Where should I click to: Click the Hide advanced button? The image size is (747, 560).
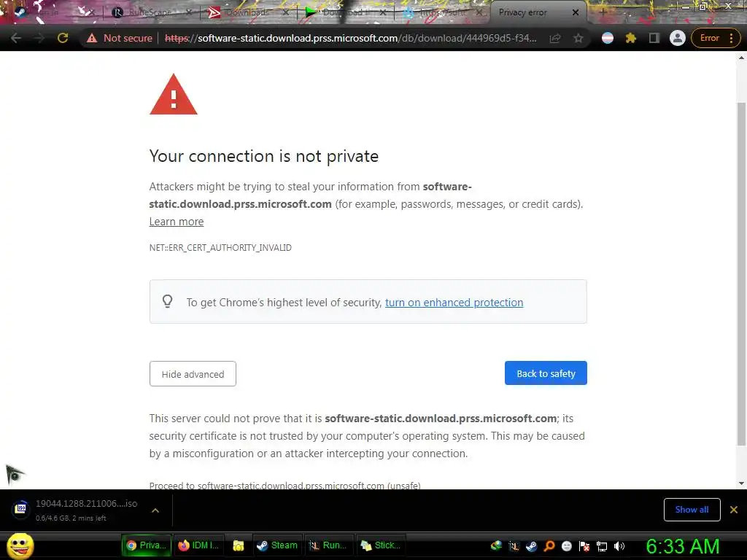point(193,374)
